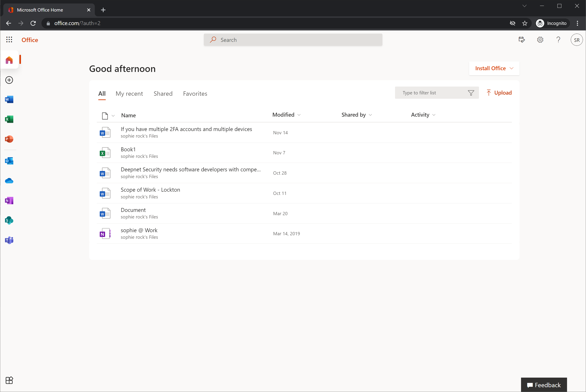
Task: Open PowerPoint sidebar icon
Action: [9, 139]
